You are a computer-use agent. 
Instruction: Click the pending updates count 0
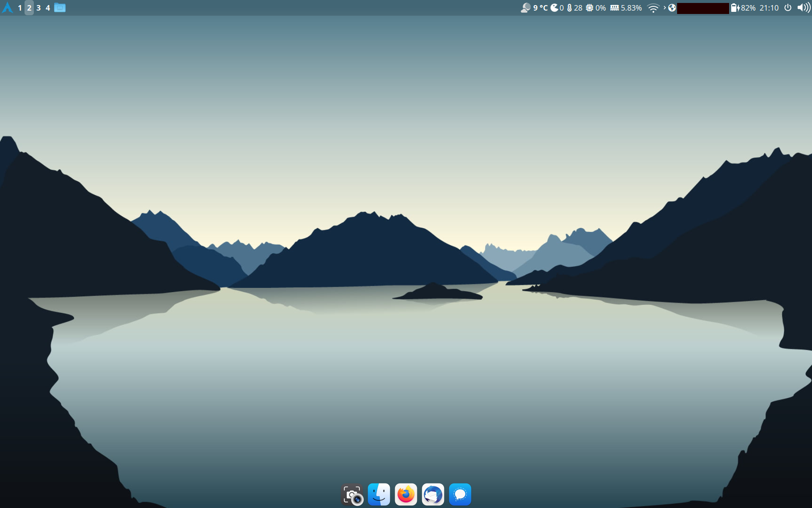[x=562, y=8]
